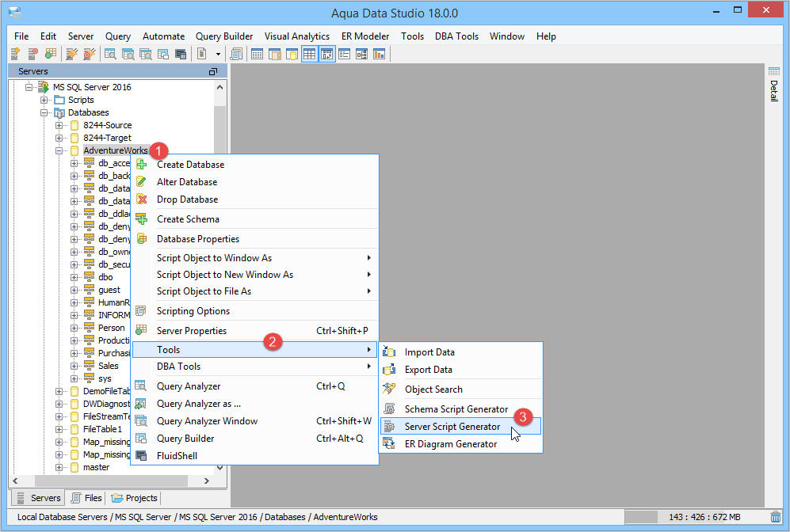This screenshot has width=790, height=532.
Task: Click the Delete Server toolbar icon with red minus
Action: point(32,54)
